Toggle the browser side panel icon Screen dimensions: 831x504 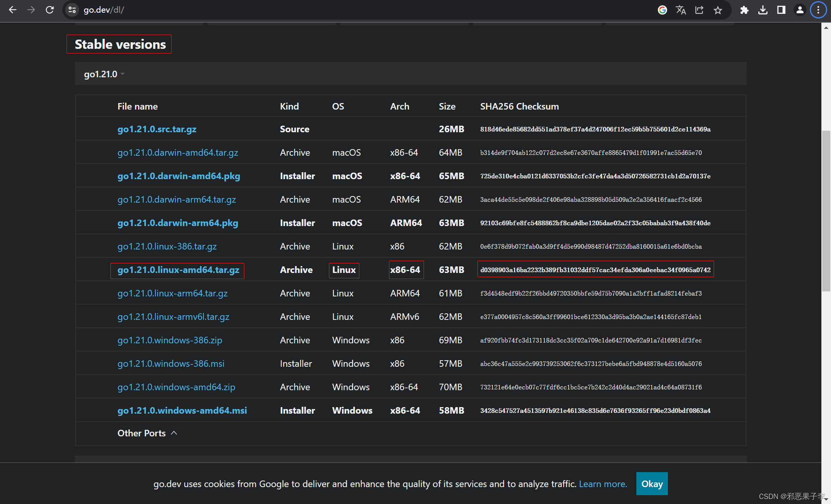pyautogui.click(x=781, y=10)
